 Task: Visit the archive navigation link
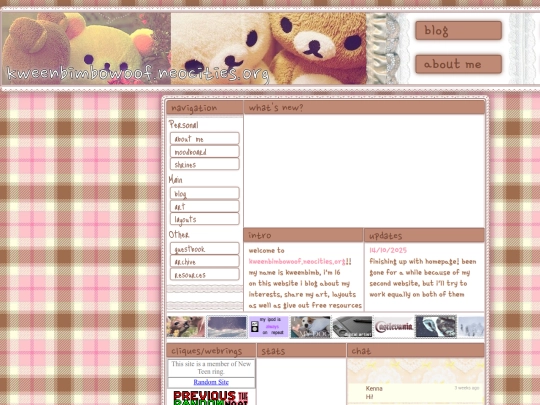[205, 261]
